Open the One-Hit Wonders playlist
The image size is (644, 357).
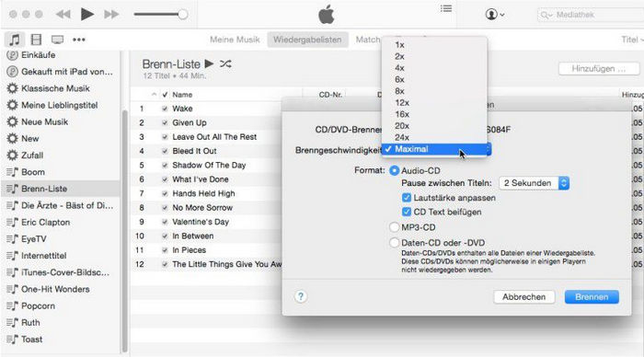[x=60, y=289]
